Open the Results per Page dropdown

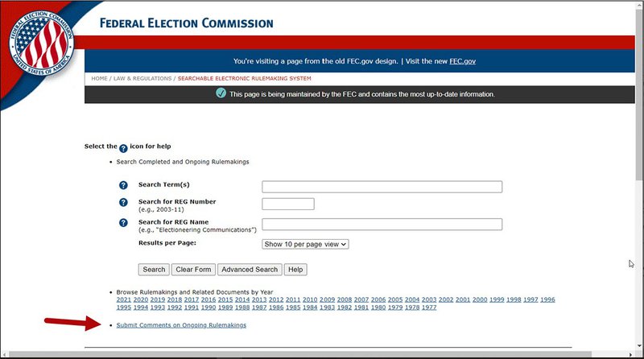305,243
